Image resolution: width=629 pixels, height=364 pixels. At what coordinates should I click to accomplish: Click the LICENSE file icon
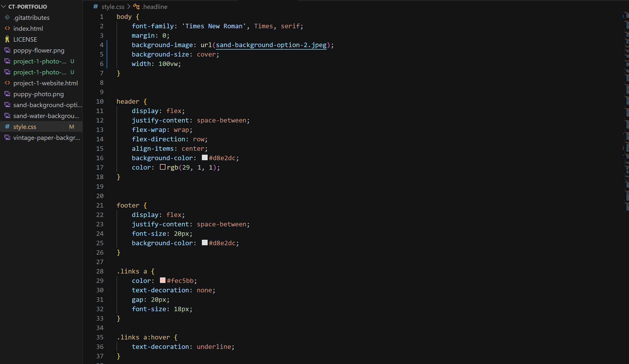tap(7, 39)
